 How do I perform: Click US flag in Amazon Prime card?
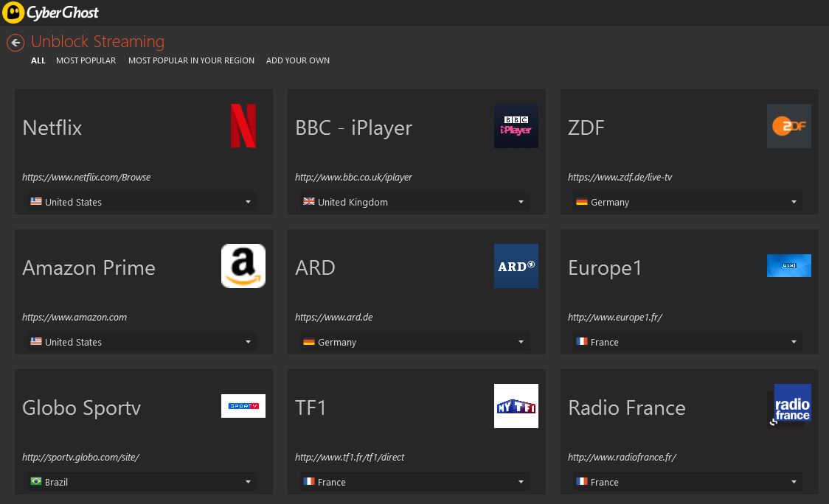tap(36, 341)
